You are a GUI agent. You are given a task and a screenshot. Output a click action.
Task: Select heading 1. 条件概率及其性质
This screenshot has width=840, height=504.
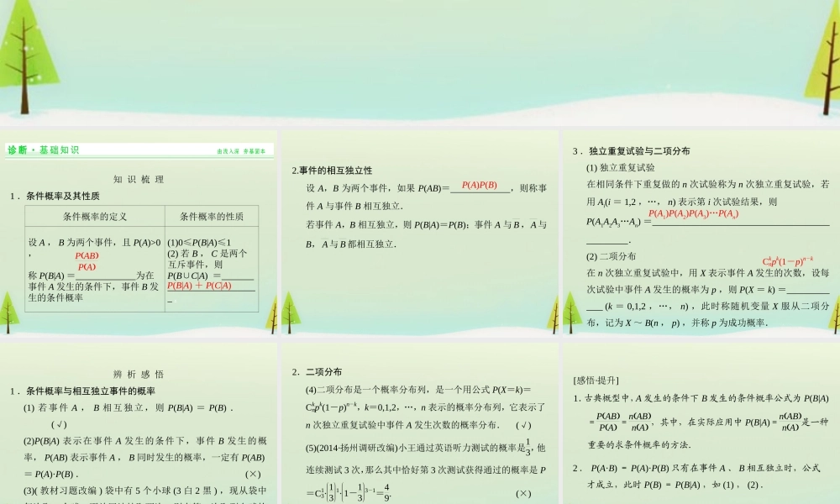(x=55, y=196)
